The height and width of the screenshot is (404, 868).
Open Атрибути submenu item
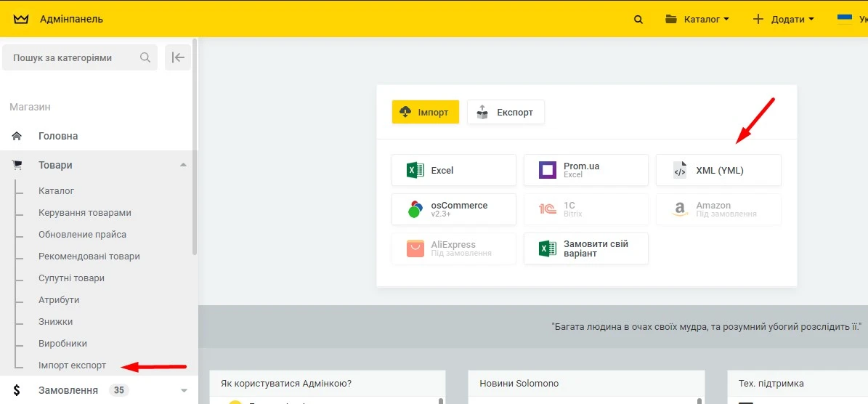(59, 300)
